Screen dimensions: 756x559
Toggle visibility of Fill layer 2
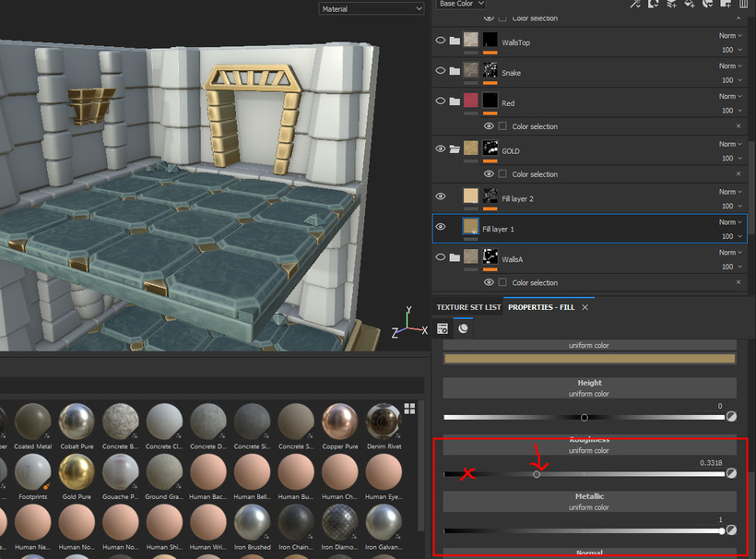(440, 196)
